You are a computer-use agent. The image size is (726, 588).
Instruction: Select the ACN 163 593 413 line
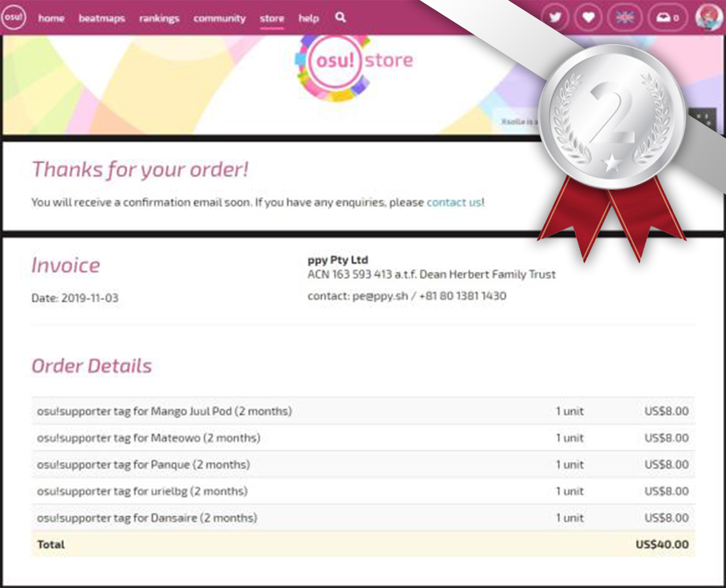pos(431,274)
